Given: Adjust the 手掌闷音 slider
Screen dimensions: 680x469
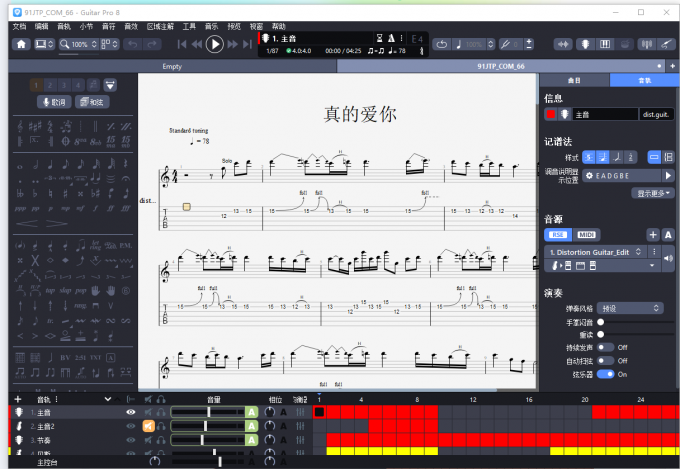Looking at the screenshot, I should pos(635,322).
